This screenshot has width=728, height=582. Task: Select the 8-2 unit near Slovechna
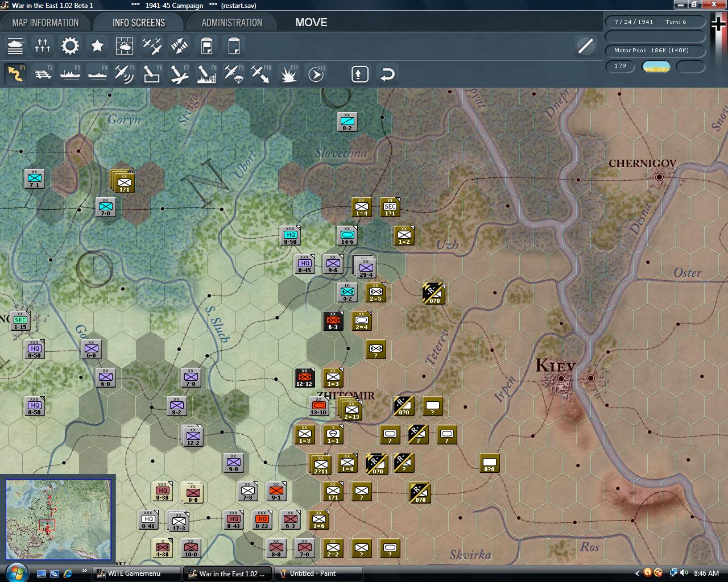tap(347, 122)
